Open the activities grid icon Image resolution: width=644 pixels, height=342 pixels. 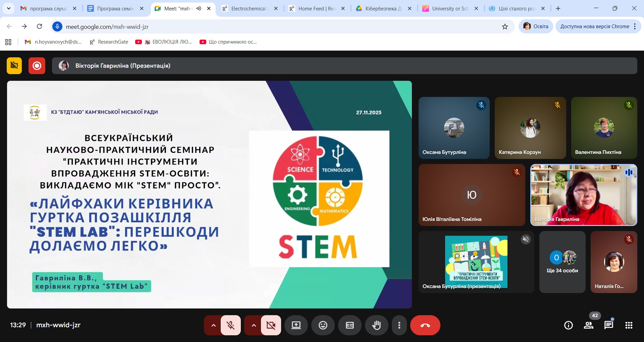point(629,325)
